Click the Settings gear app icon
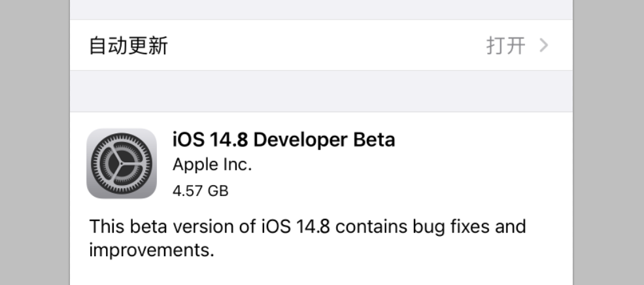The image size is (644, 285). 122,163
